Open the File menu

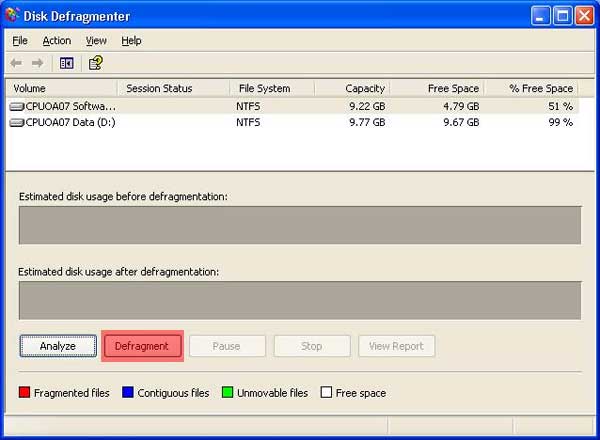[x=20, y=41]
